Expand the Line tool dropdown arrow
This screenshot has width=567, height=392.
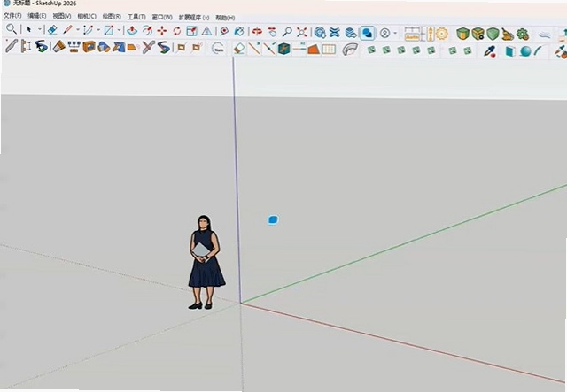click(77, 30)
